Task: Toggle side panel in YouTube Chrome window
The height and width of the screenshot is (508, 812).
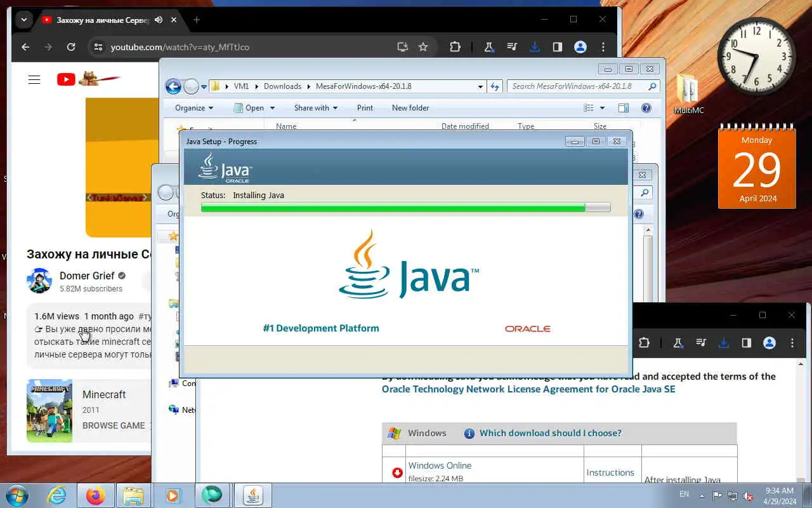Action: [x=557, y=47]
